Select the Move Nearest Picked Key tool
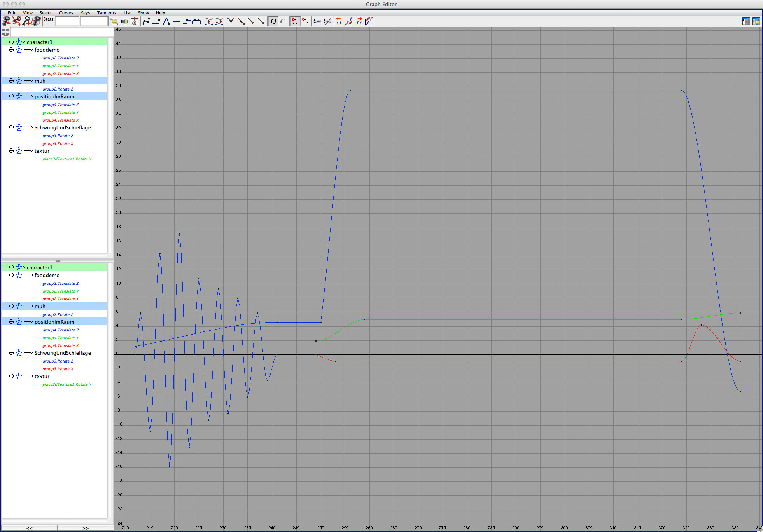The height and width of the screenshot is (532, 763). point(6,21)
